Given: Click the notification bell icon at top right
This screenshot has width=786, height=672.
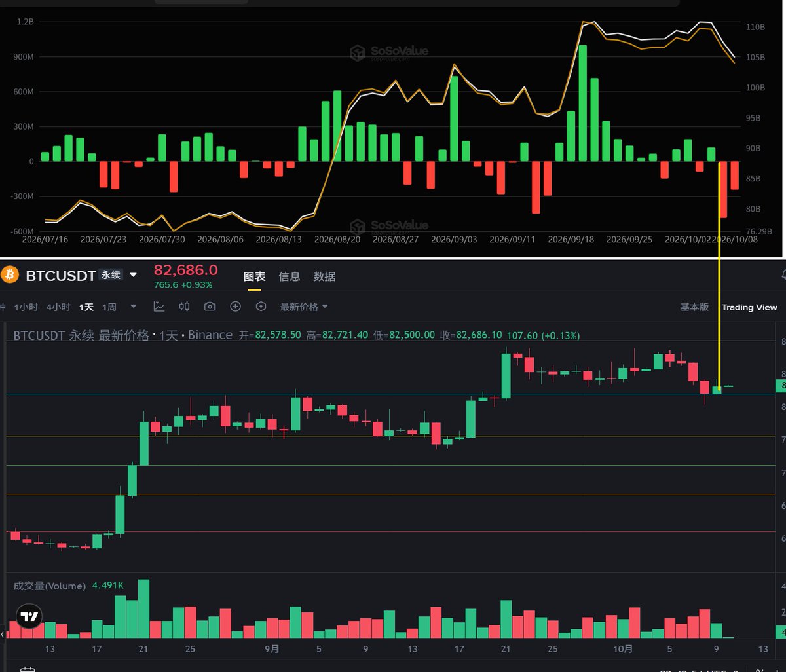Looking at the screenshot, I should [x=783, y=274].
